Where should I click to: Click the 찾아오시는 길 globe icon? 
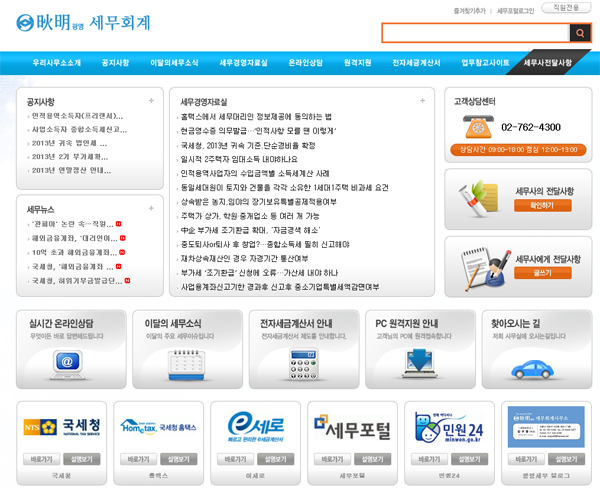point(534,365)
